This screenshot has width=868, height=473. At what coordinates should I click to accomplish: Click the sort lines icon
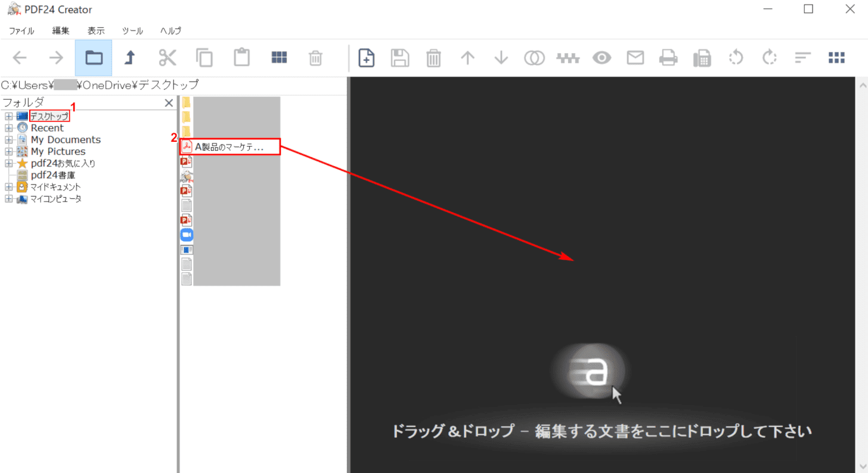(803, 58)
